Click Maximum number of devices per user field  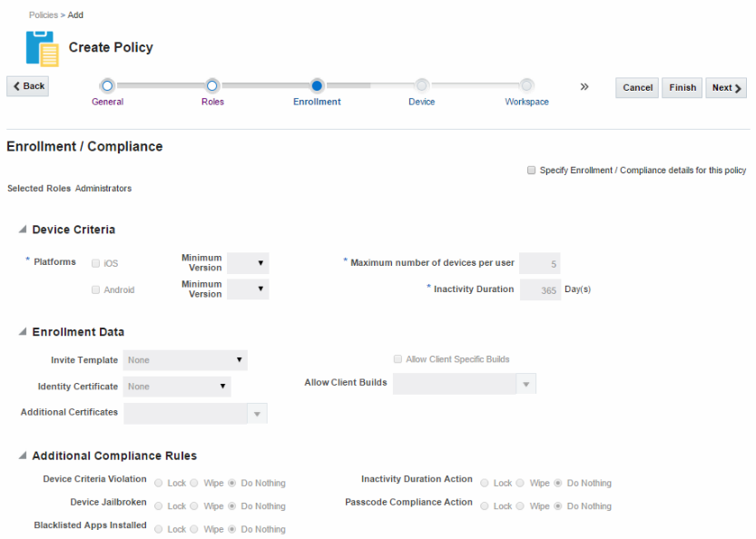(x=539, y=264)
